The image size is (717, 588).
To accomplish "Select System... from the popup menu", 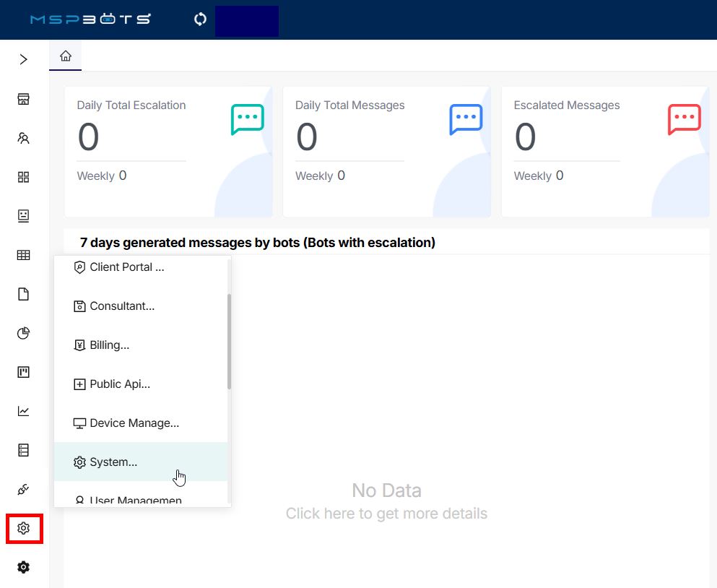I will click(113, 462).
